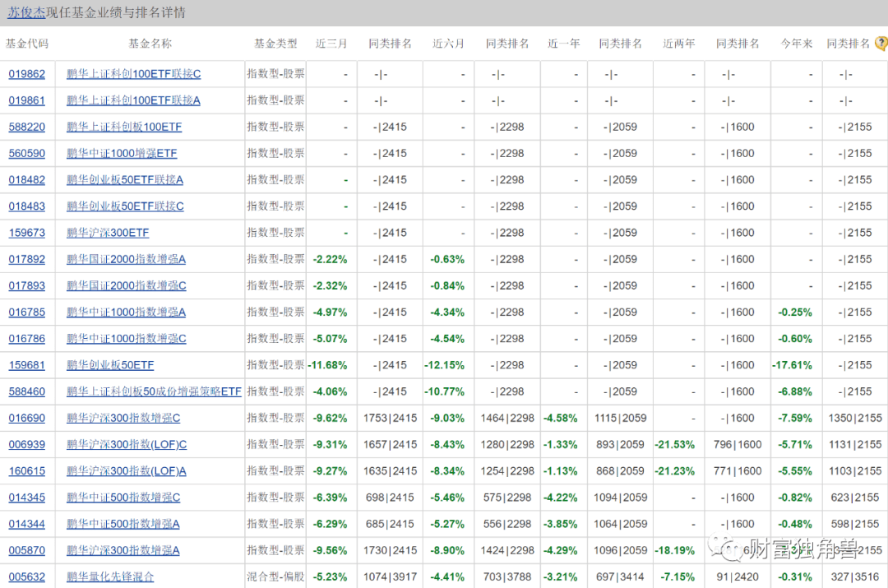Open 鹏华上证科创100ETF联接A fund page
Viewport: 888px width, 588px height.
point(133,100)
